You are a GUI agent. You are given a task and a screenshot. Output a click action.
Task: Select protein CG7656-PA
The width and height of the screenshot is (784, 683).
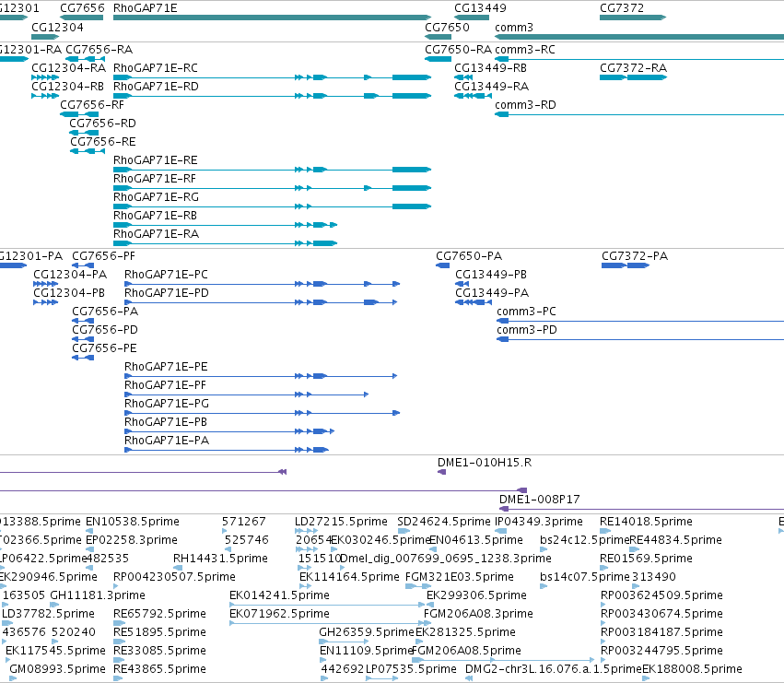[x=83, y=321]
